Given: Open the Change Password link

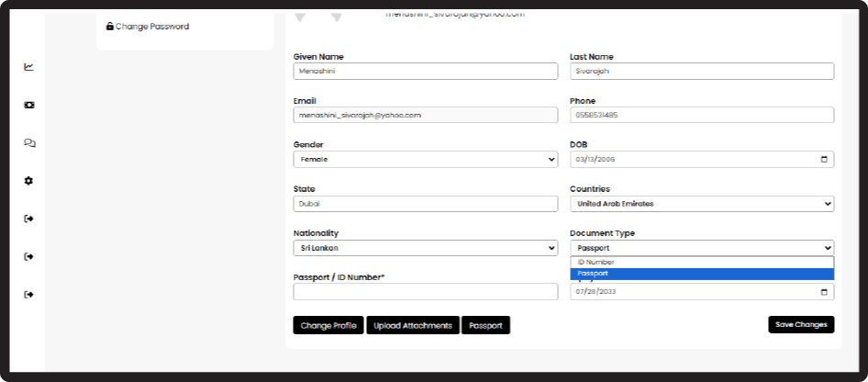Looking at the screenshot, I should pyautogui.click(x=151, y=27).
